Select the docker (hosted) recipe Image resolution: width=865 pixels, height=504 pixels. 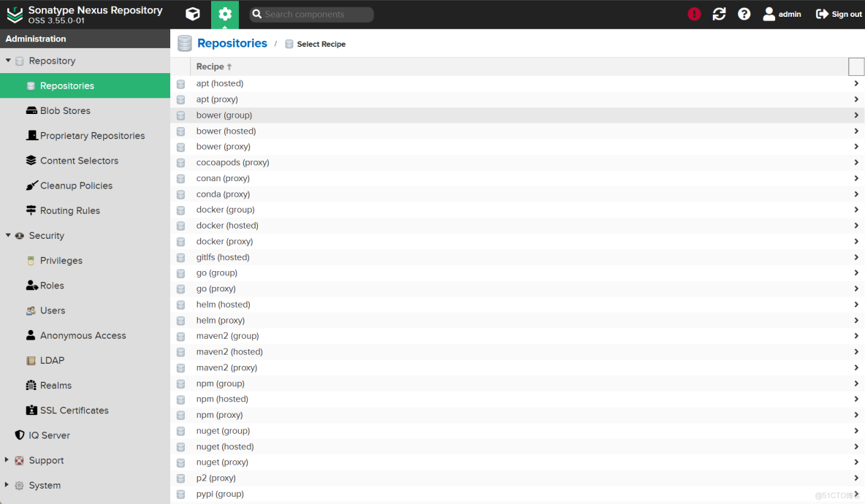tap(517, 226)
